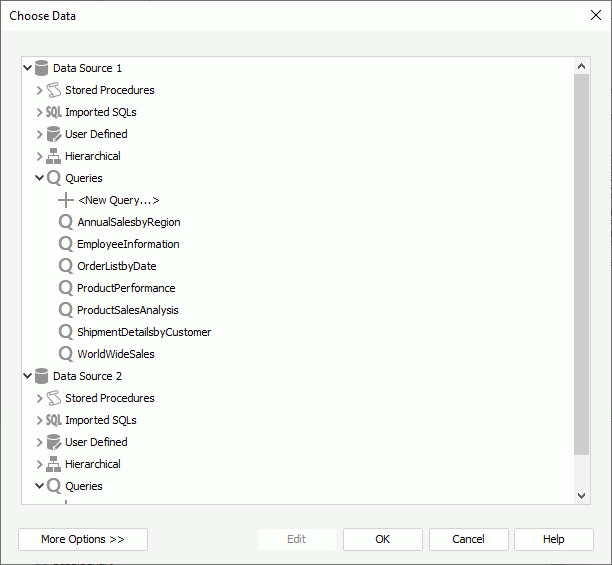
Task: Click the plus icon beside New Query
Action: [66, 200]
